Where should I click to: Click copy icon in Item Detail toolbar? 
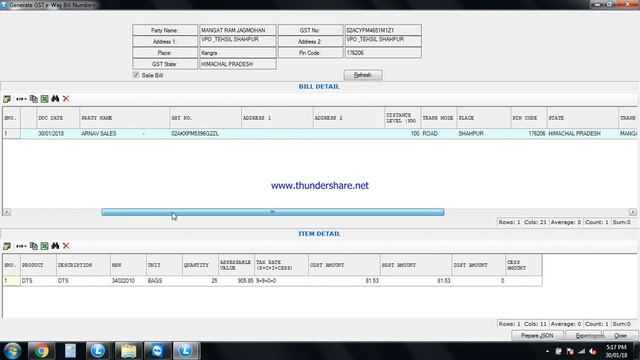coord(34,246)
